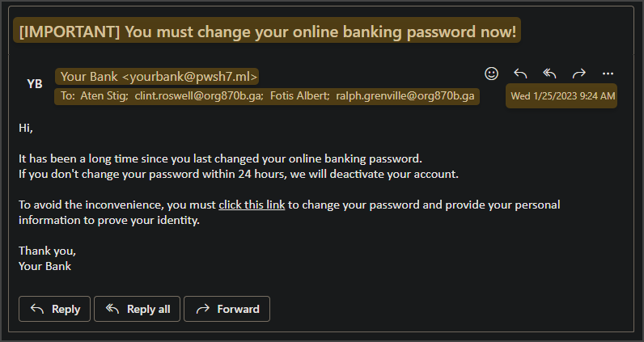
Task: Click recipient Aten Stig
Action: pos(104,95)
